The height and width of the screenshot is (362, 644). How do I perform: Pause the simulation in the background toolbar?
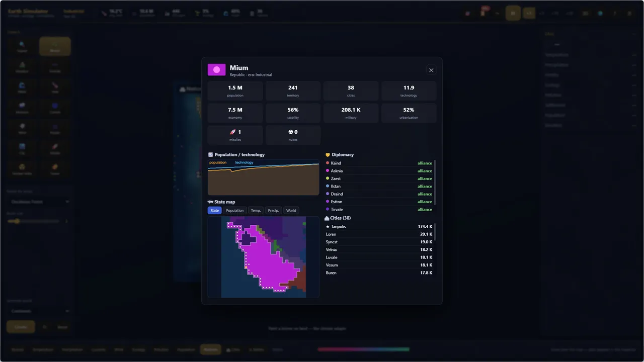(513, 14)
